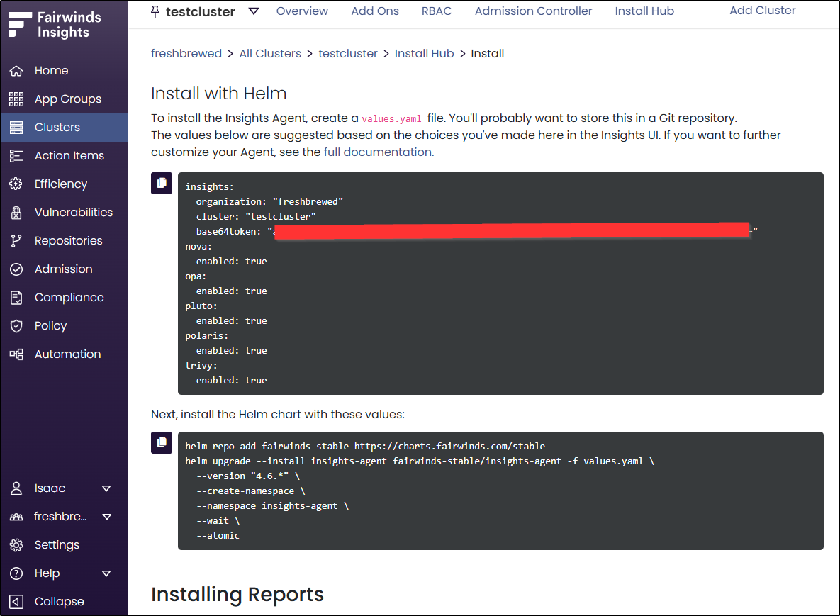Click the Fairwinds Insights logo
This screenshot has height=616, width=840.
(x=55, y=25)
